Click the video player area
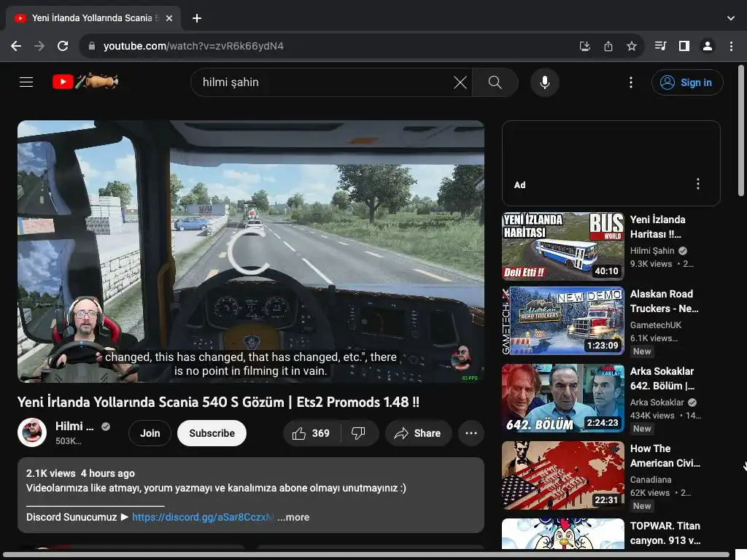The image size is (747, 560). pos(251,252)
